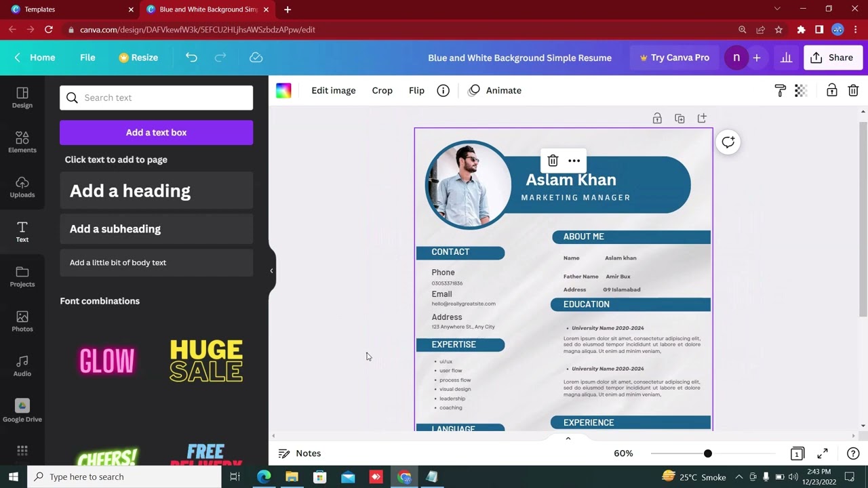Delete element via floating trash icon

[x=553, y=161]
